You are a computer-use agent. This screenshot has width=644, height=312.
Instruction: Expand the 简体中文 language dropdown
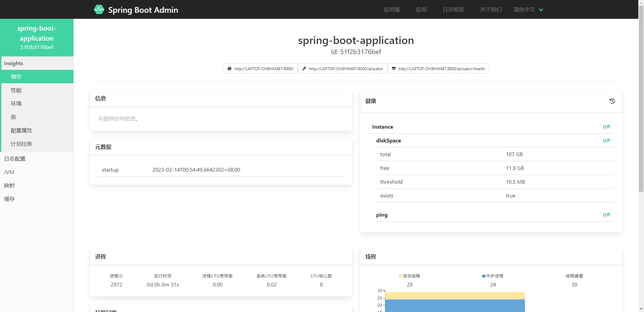click(528, 9)
